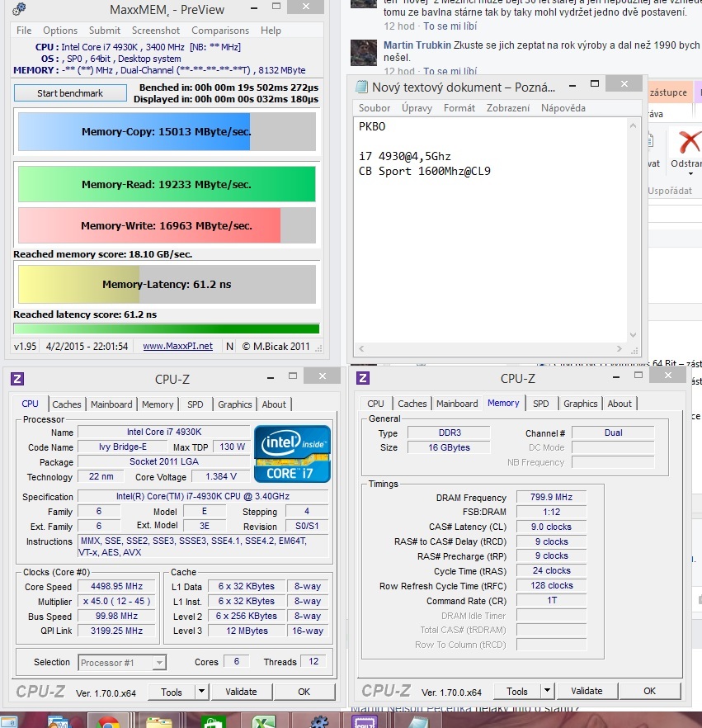Image resolution: width=702 pixels, height=728 pixels.
Task: Switch to Caches tab in right CPU-Z window
Action: tap(412, 404)
